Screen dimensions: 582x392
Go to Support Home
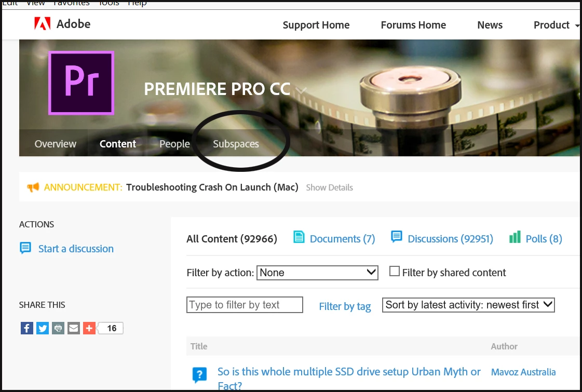(x=316, y=25)
